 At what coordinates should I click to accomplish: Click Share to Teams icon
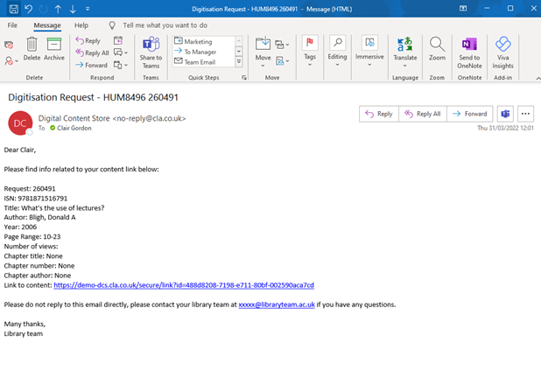151,47
